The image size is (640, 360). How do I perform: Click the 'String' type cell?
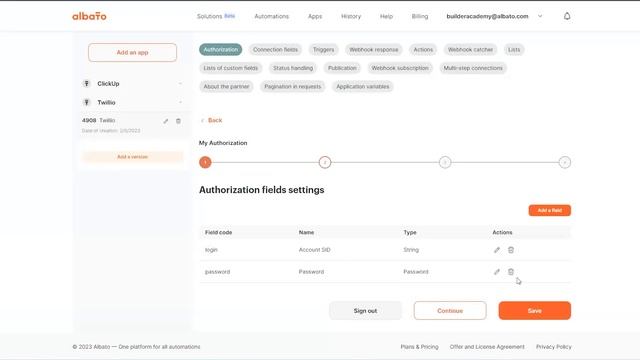click(x=411, y=250)
